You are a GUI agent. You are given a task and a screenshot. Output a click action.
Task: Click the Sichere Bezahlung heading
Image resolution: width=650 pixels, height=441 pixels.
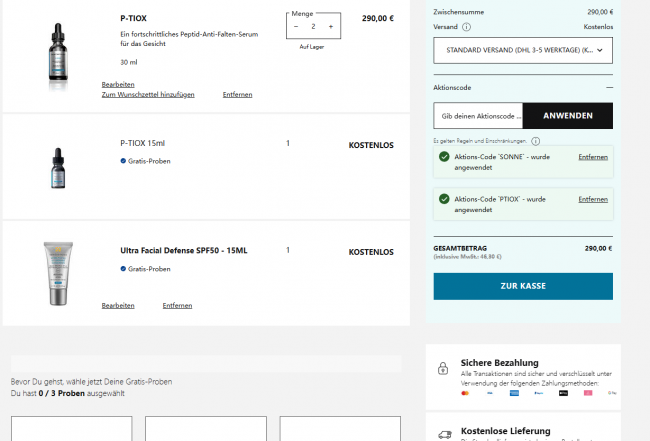(x=500, y=363)
